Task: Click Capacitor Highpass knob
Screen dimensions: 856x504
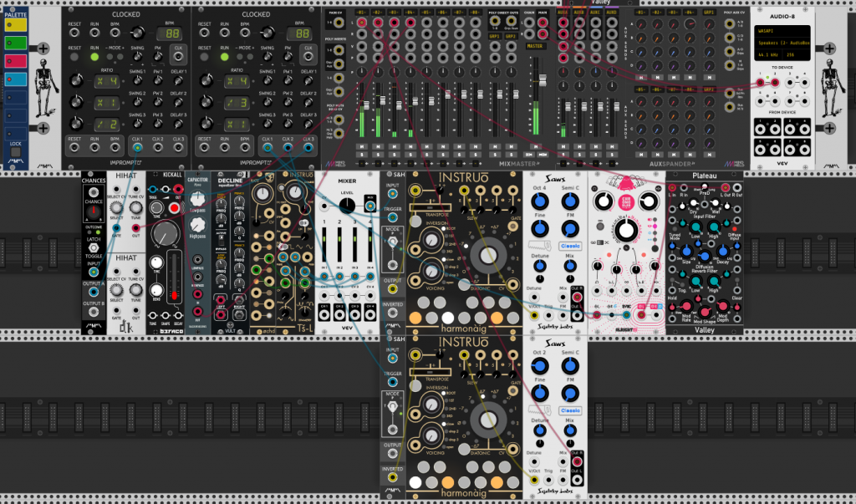Action: (x=197, y=225)
